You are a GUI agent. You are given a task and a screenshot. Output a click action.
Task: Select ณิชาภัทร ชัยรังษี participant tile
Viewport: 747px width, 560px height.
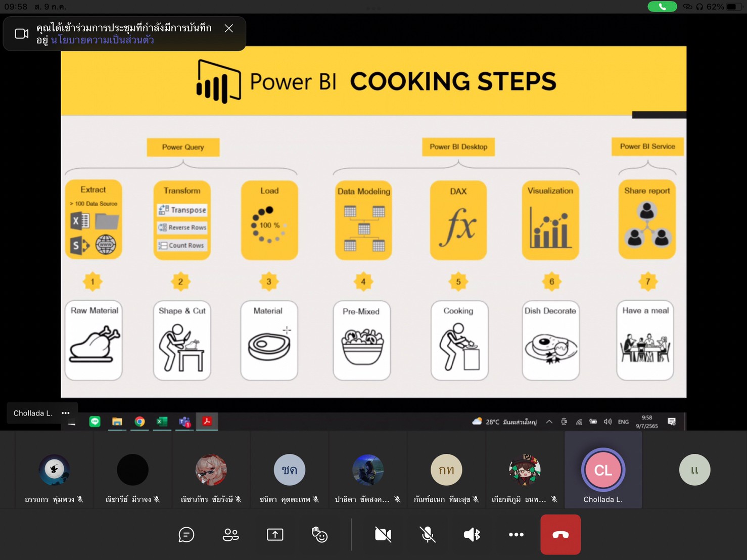coord(211,470)
